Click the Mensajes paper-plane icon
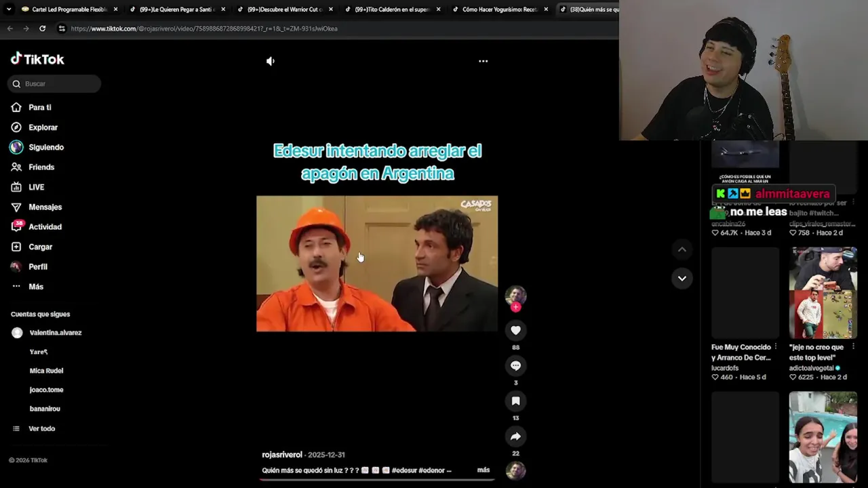The image size is (868, 488). click(x=16, y=207)
